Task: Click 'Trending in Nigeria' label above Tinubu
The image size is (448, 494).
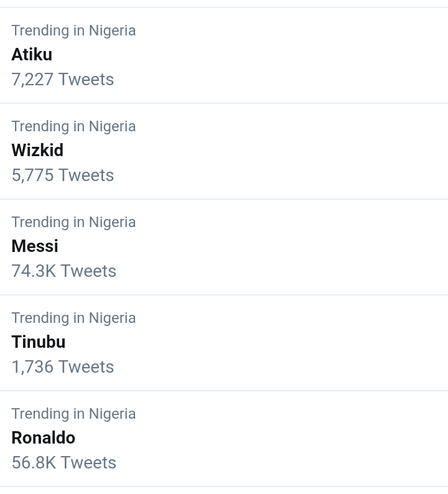Action: 73,318
